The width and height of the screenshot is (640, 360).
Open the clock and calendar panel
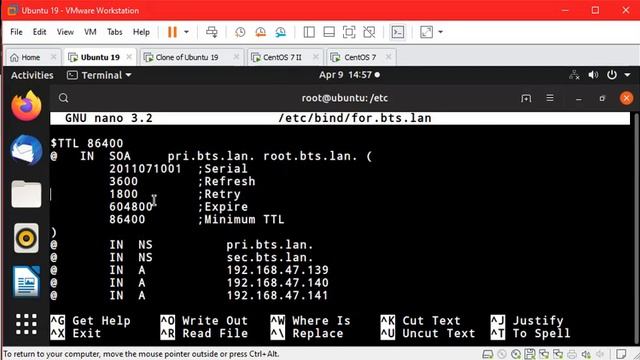[x=349, y=75]
